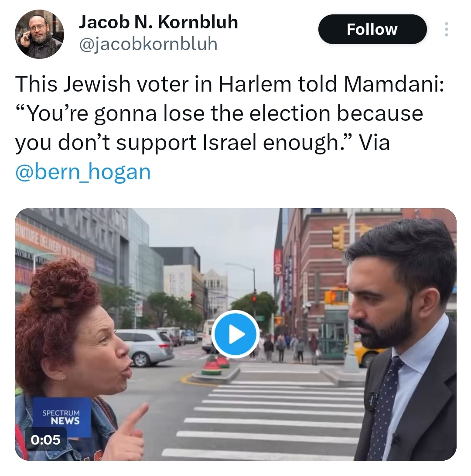Open the three-dot more options menu

446,29
